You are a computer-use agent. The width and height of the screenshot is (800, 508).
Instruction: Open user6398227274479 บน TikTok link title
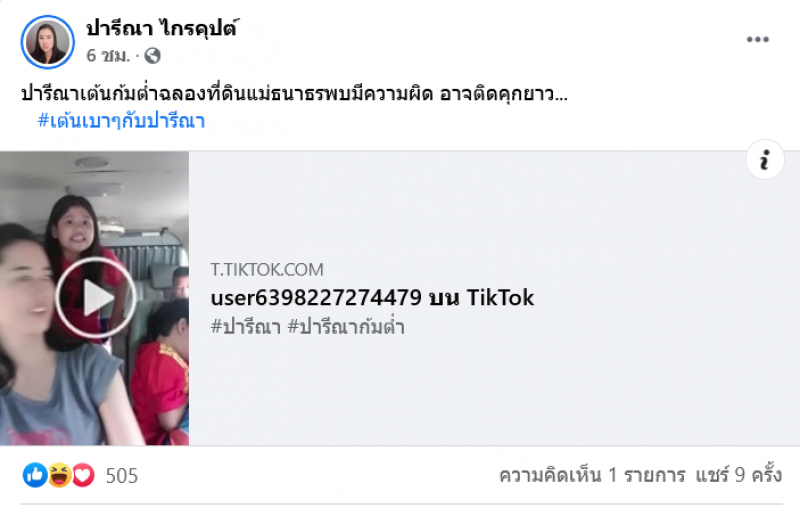(372, 298)
